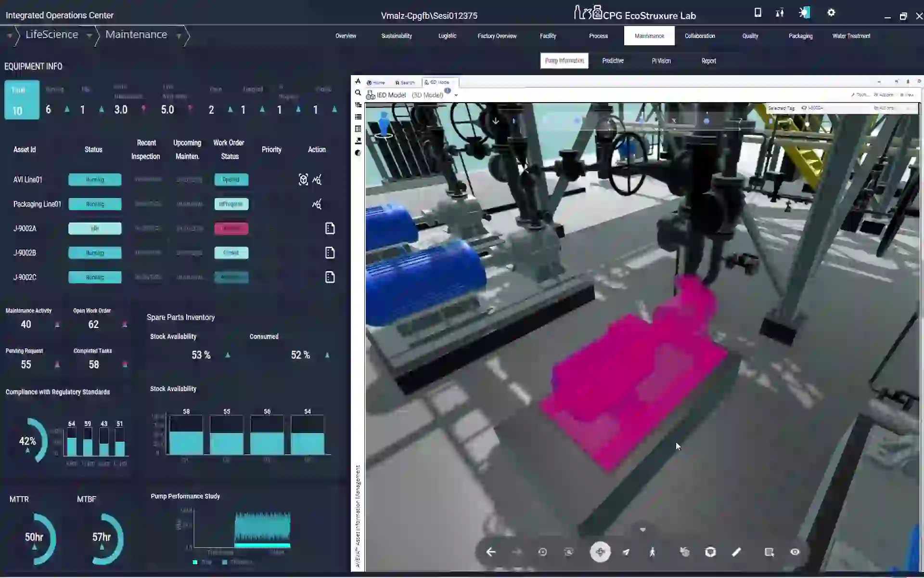
Task: Click the 3D cube view icon for AVI Line01
Action: point(303,180)
